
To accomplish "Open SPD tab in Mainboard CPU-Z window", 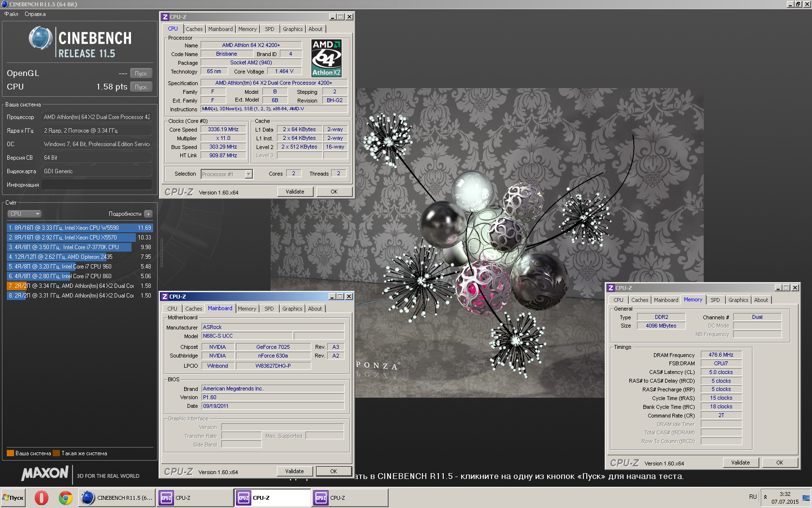I will pos(269,309).
